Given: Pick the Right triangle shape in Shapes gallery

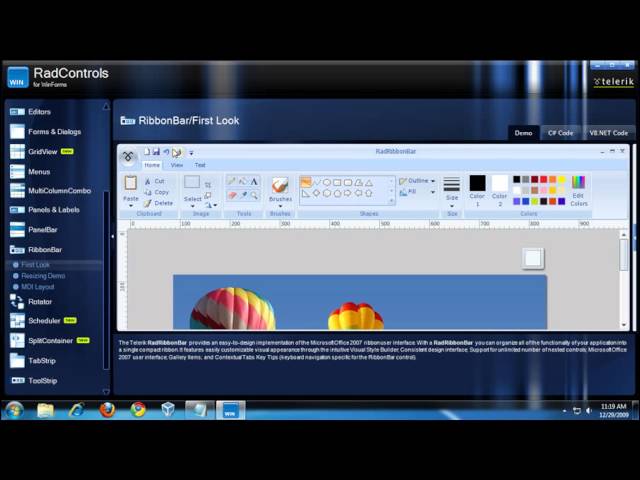Looking at the screenshot, I should tap(306, 193).
